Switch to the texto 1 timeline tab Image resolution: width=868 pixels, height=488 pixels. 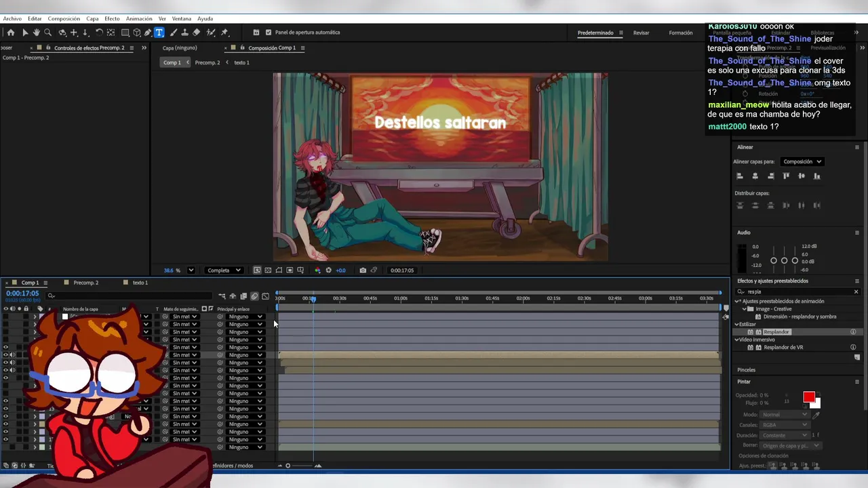(140, 283)
